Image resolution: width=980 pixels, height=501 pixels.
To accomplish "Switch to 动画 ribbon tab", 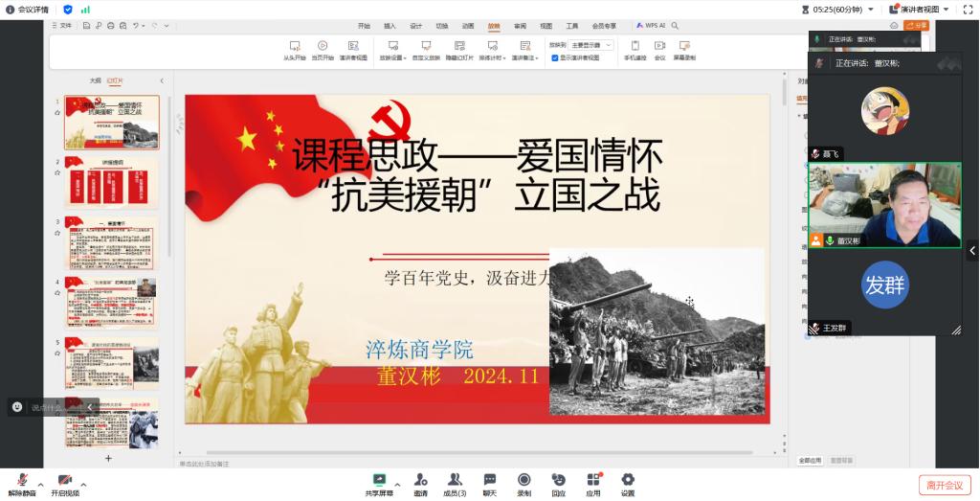I will pos(467,26).
